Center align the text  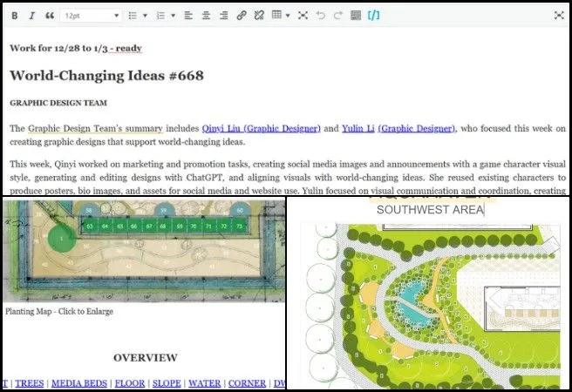click(x=206, y=16)
